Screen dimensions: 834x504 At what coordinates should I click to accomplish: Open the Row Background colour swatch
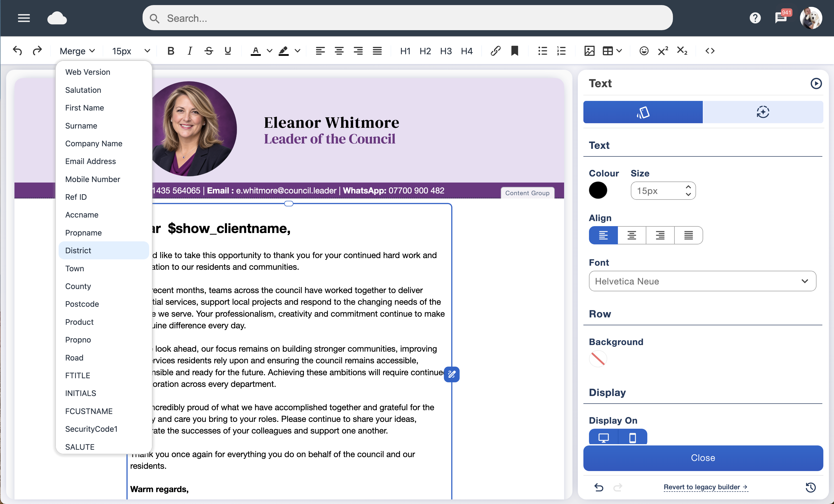click(598, 359)
